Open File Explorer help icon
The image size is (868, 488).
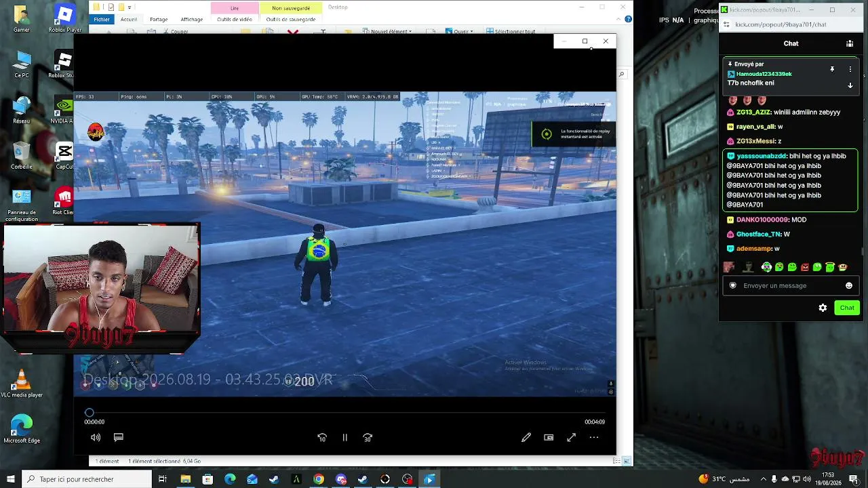pyautogui.click(x=628, y=20)
